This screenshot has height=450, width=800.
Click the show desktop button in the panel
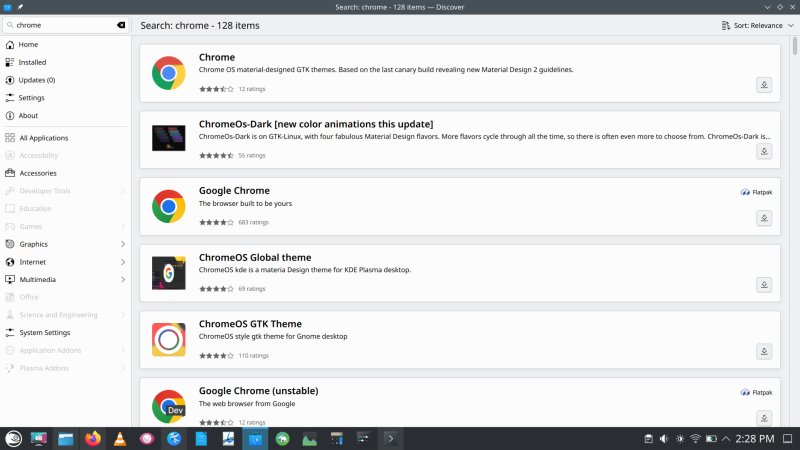[788, 439]
